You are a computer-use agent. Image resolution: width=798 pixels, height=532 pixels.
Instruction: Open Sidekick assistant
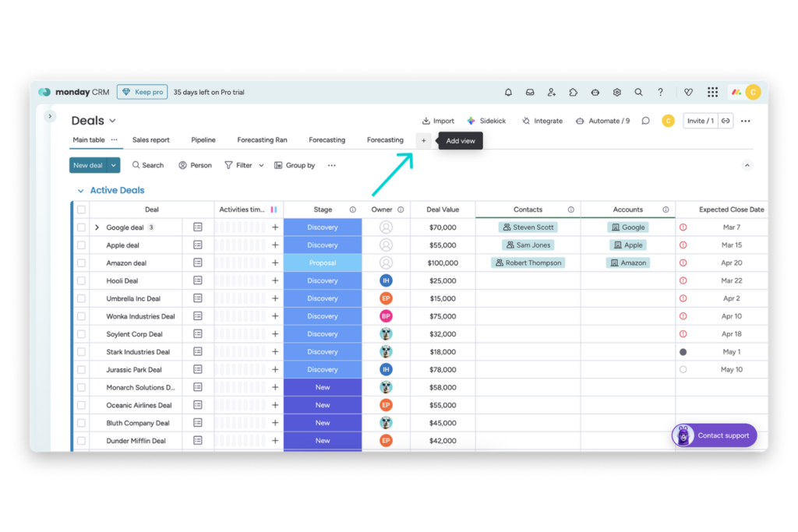click(x=486, y=121)
